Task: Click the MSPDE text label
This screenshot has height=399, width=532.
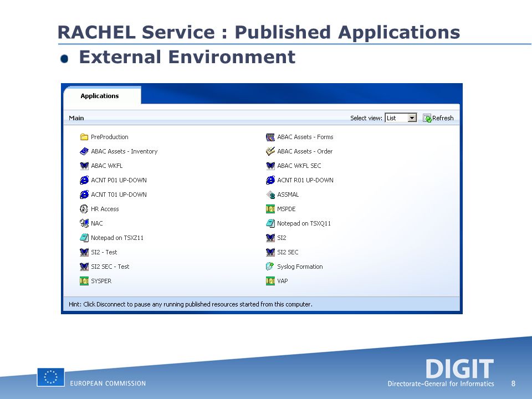Action: (x=286, y=209)
